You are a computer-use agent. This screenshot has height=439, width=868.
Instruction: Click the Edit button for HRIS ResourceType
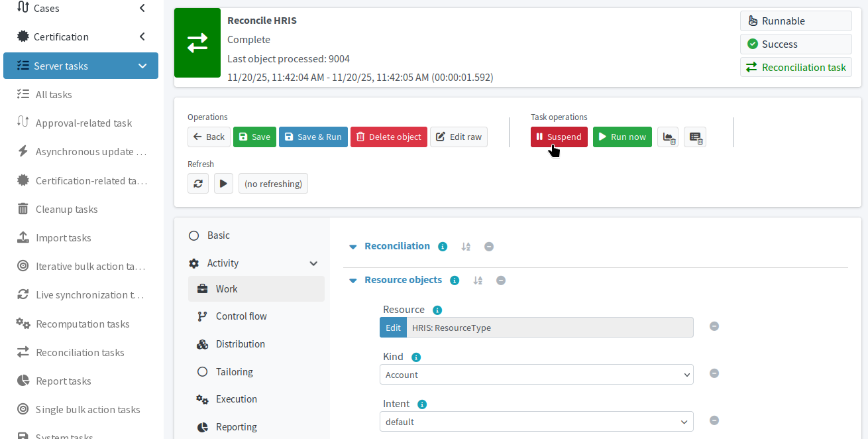393,327
